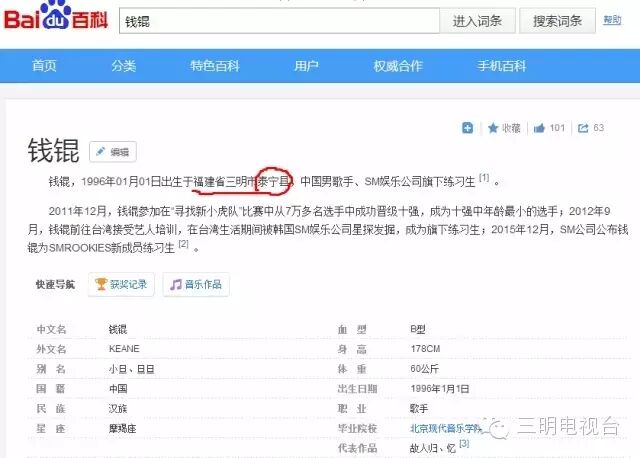Click the 收藏 star icon

coord(493,128)
